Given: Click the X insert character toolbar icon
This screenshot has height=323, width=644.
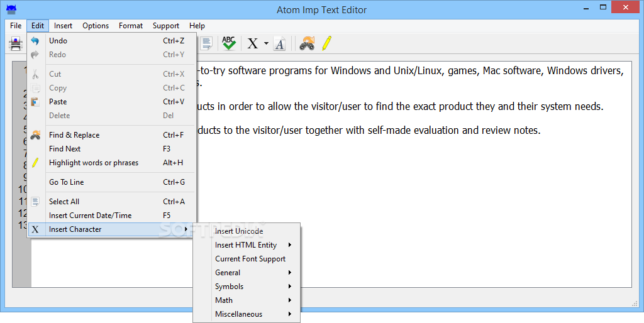Looking at the screenshot, I should point(253,43).
